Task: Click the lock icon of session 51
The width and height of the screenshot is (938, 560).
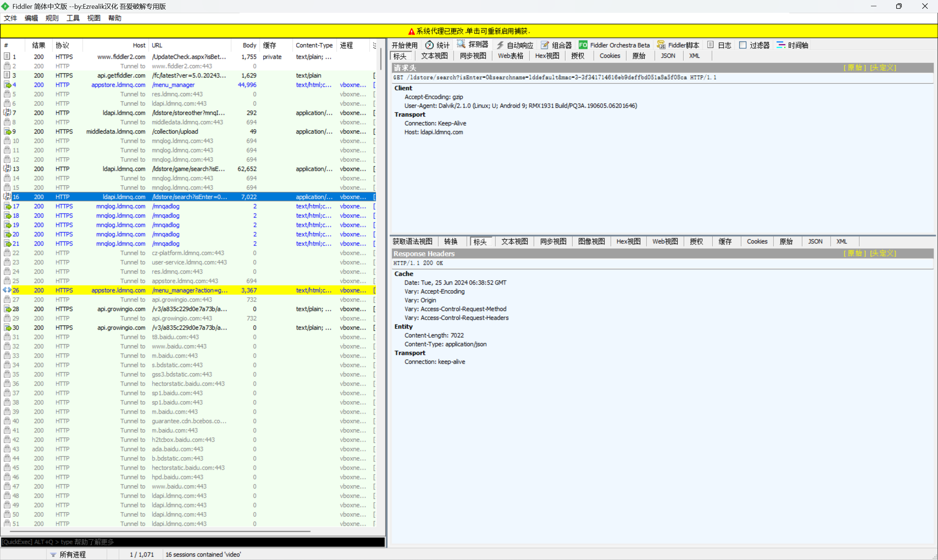Action: (7, 523)
